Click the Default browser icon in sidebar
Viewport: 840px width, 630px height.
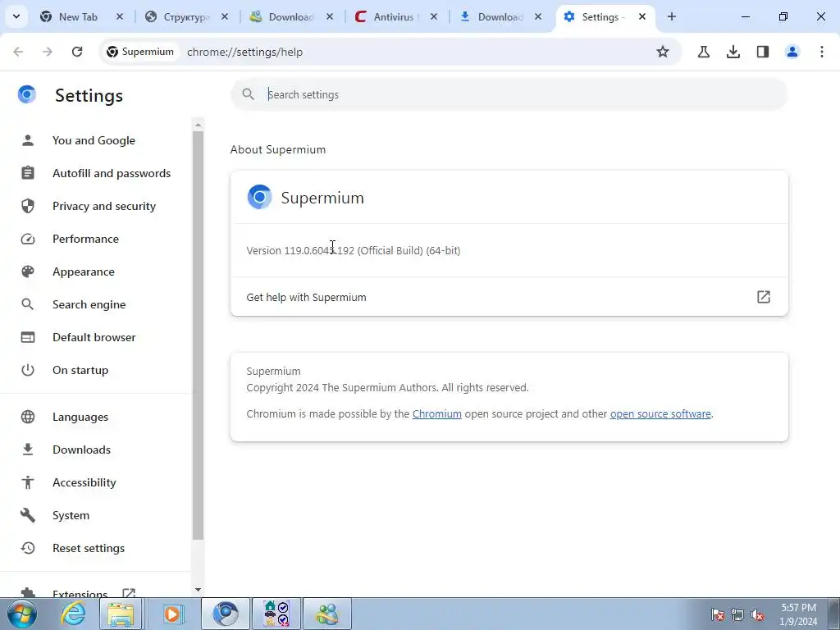tap(27, 337)
